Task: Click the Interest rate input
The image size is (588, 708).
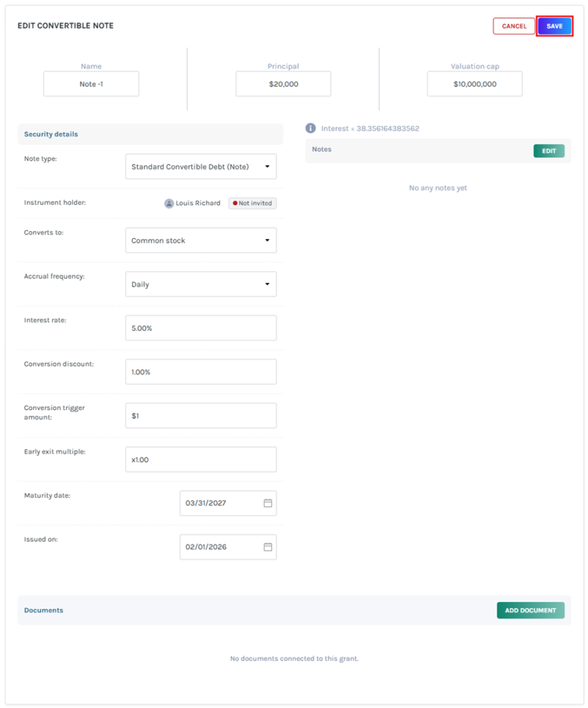Action: click(x=201, y=328)
